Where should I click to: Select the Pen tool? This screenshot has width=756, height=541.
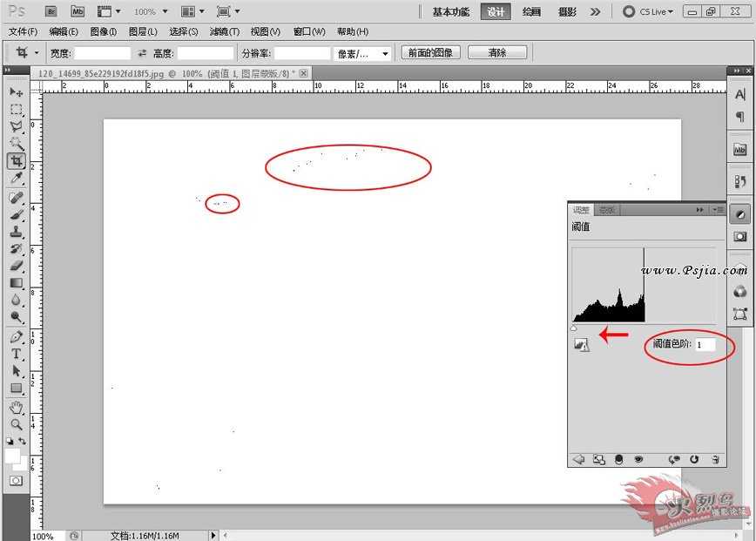(x=16, y=336)
